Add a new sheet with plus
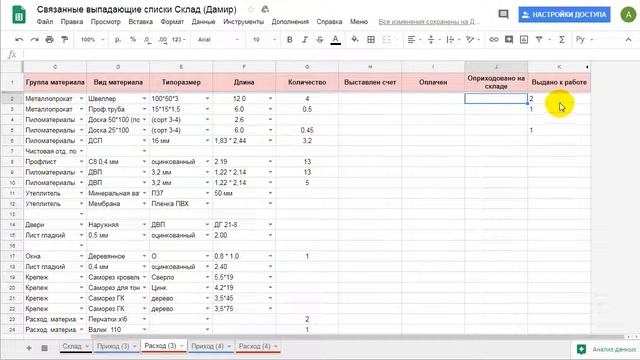The height and width of the screenshot is (360, 640). pos(29,348)
